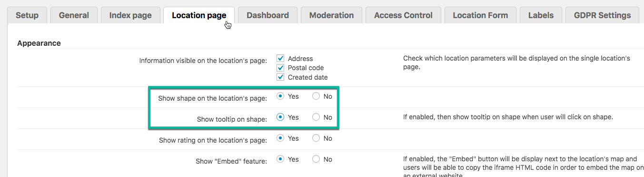
Task: Open the Index page tab
Action: pos(130,15)
